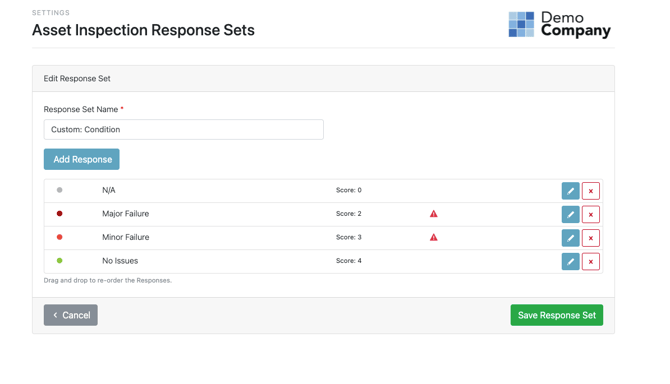The image size is (670, 384).
Task: Click the Major Failure warning triangle
Action: click(433, 214)
